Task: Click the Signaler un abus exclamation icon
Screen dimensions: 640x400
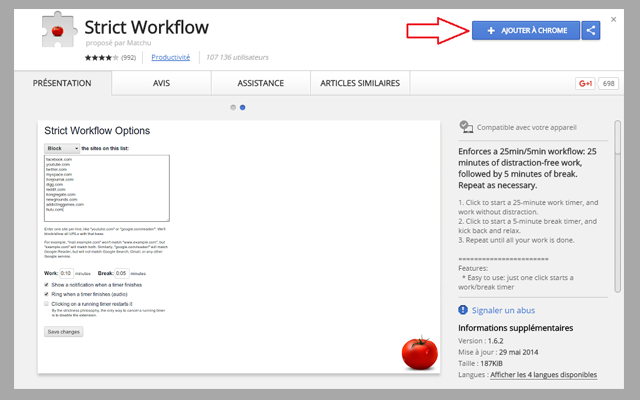Action: tap(463, 310)
